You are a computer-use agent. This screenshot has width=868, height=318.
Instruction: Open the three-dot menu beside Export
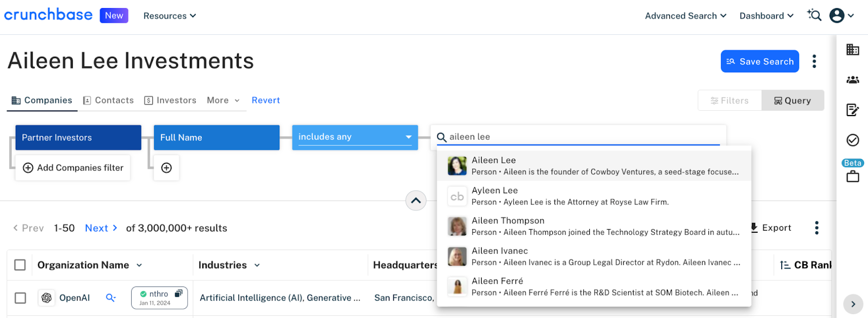(816, 228)
